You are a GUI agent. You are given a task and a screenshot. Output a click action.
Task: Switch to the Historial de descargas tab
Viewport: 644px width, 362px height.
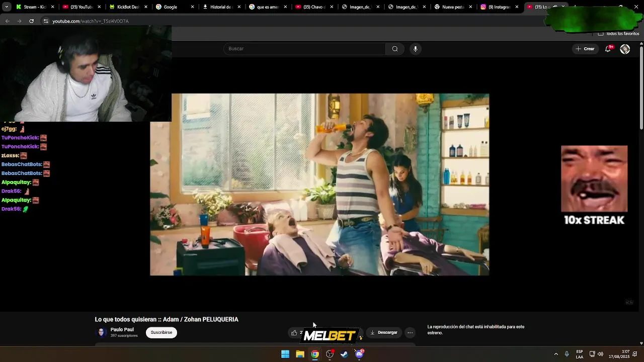pyautogui.click(x=220, y=7)
